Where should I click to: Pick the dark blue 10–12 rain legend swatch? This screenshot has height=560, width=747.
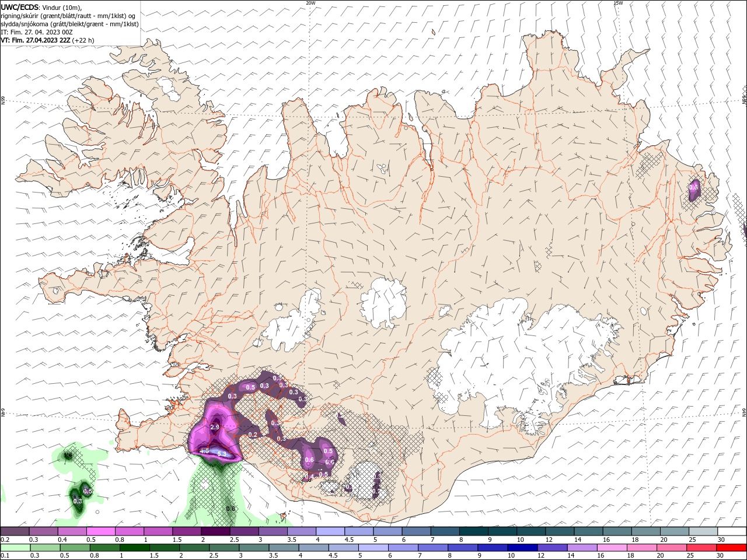tap(522, 548)
